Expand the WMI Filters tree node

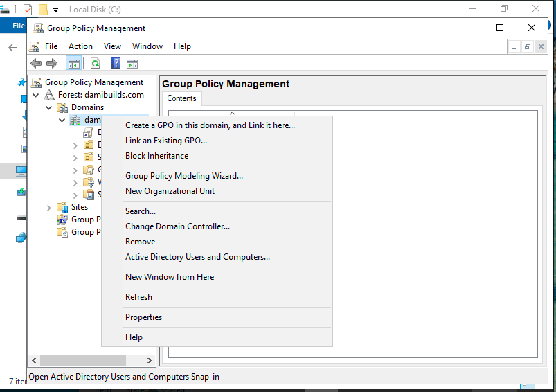75,183
